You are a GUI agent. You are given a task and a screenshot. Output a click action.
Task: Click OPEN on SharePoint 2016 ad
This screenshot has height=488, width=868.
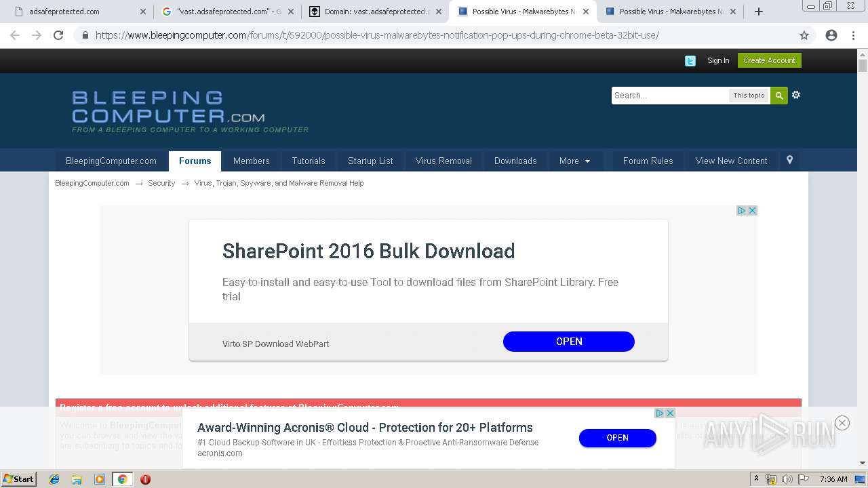pyautogui.click(x=568, y=342)
